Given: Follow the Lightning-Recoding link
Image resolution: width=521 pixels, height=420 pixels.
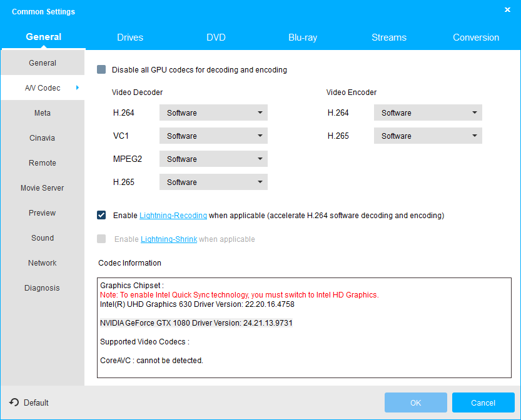Looking at the screenshot, I should point(173,216).
